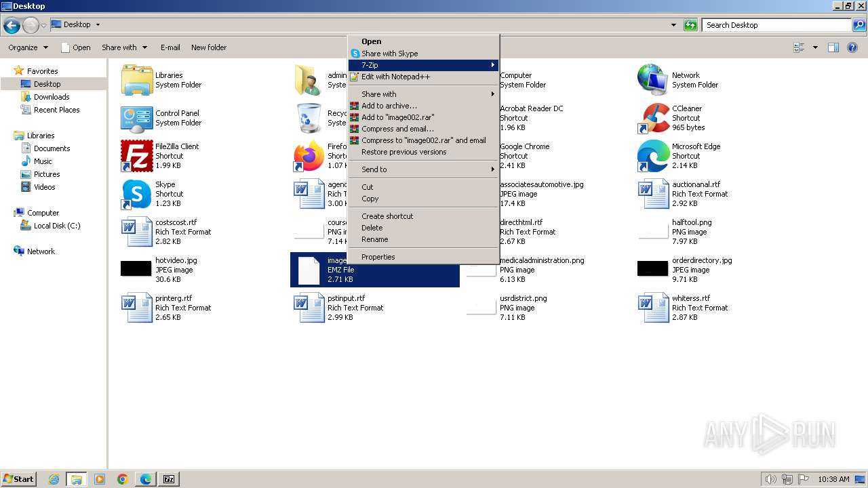The image size is (868, 488).
Task: Select the Skype desktop shortcut icon
Action: point(137,194)
